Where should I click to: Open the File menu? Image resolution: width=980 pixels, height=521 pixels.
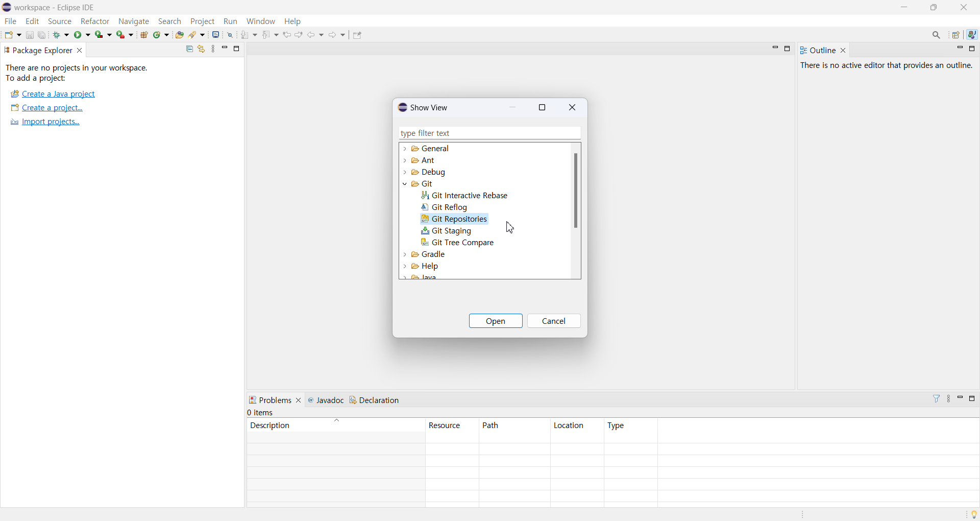(x=11, y=21)
